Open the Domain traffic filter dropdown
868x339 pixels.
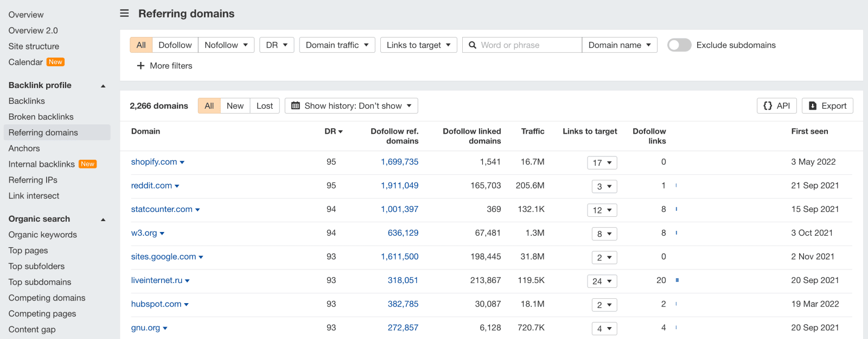coord(337,45)
